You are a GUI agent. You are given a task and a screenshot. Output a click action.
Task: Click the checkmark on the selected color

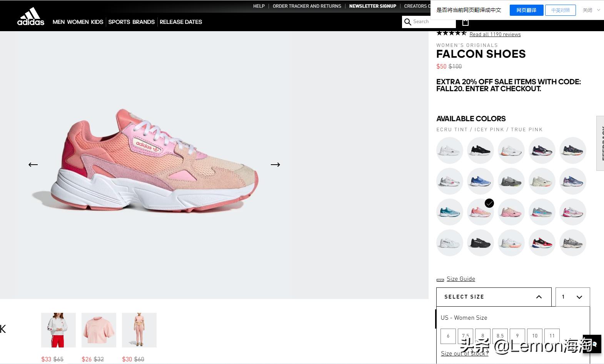489,203
